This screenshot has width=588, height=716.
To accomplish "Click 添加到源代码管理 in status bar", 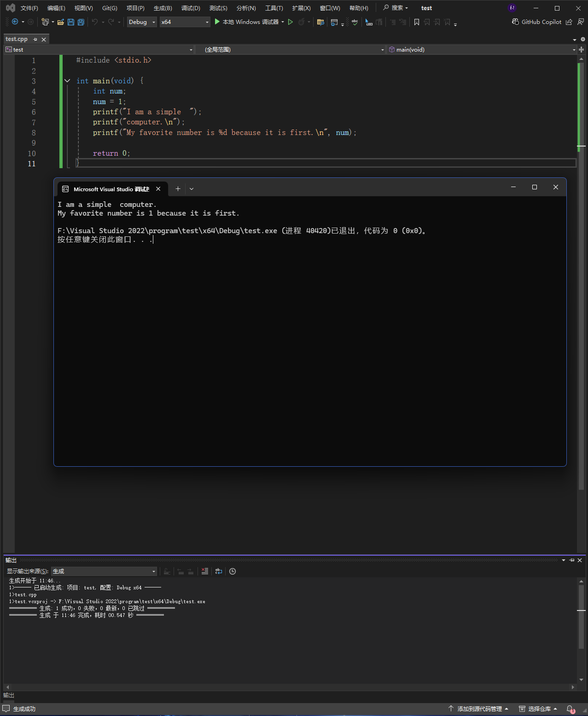I will tap(479, 709).
